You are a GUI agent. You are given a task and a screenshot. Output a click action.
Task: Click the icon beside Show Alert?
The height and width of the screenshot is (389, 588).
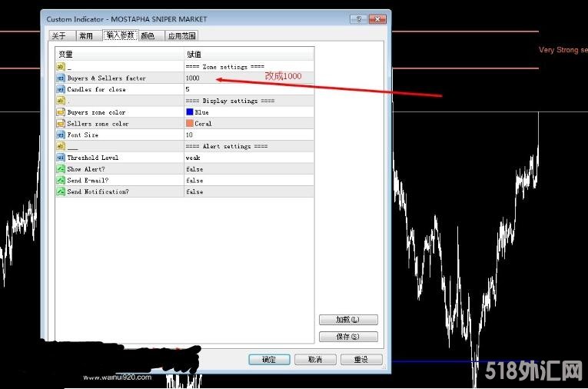pyautogui.click(x=61, y=169)
